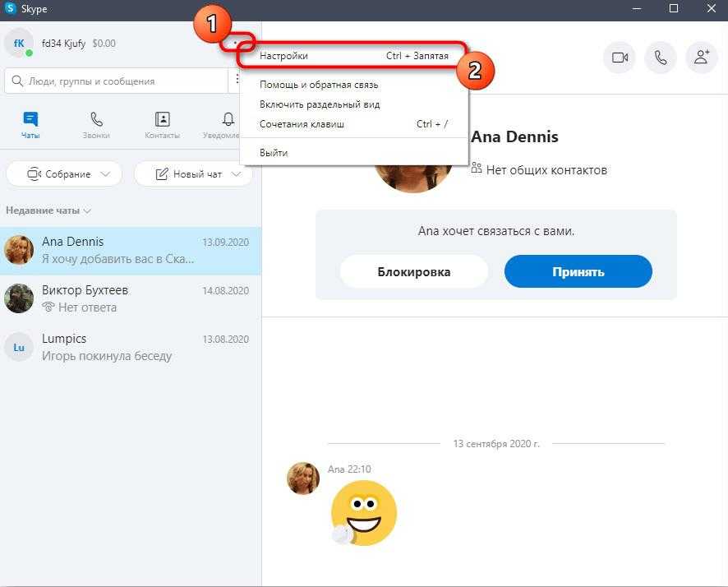Select Включить раздельный вид menu option
This screenshot has width=728, height=587.
pos(319,104)
